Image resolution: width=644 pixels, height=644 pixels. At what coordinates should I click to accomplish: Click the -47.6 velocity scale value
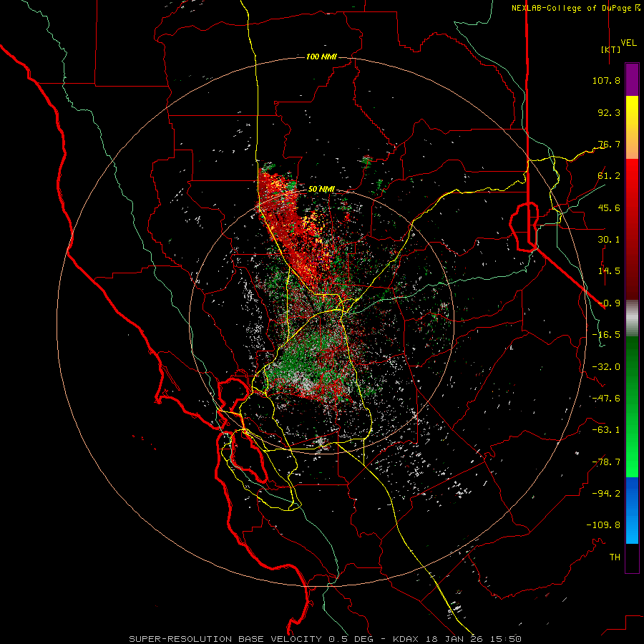pos(606,399)
